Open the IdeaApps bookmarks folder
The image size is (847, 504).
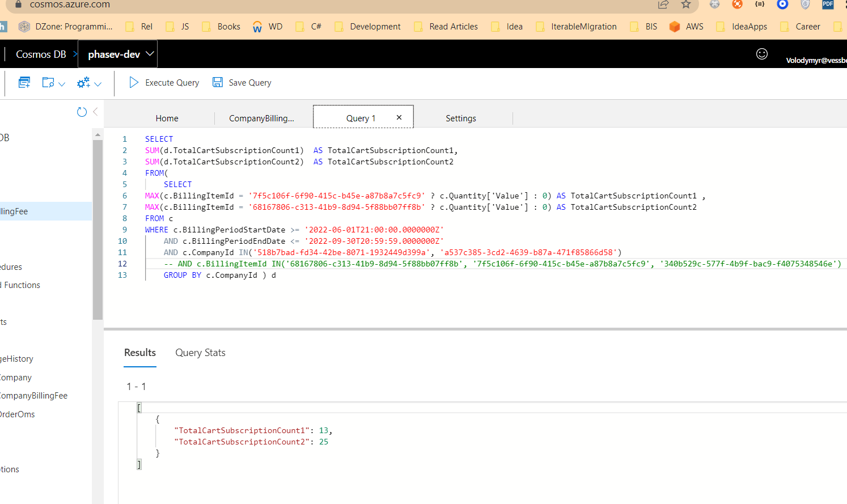pos(742,27)
